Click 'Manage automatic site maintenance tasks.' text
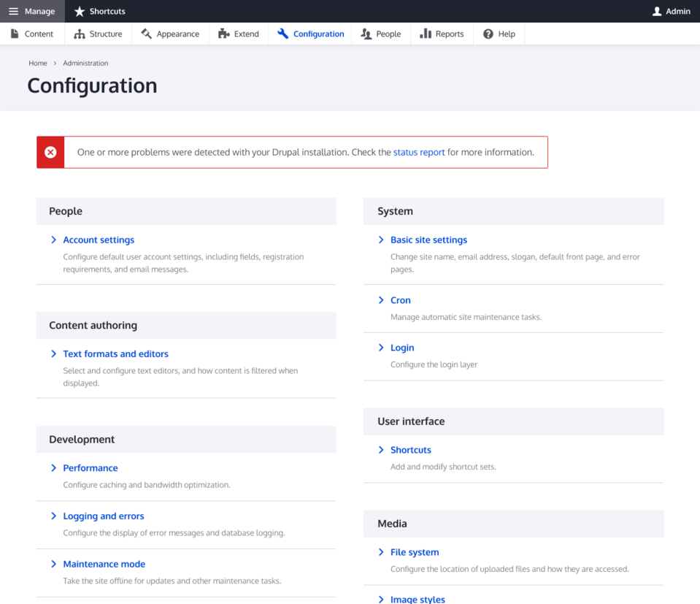 [x=466, y=317]
